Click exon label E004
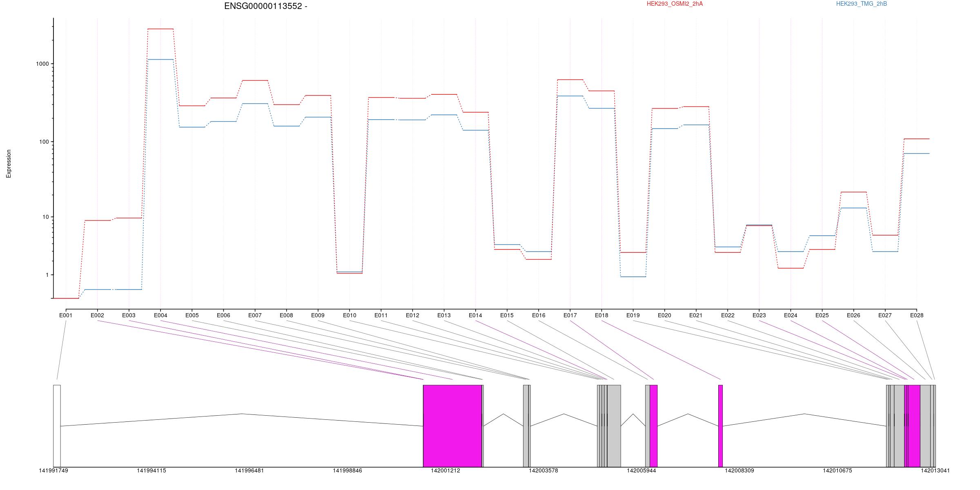Viewport: 980px width, 490px height. coord(160,315)
